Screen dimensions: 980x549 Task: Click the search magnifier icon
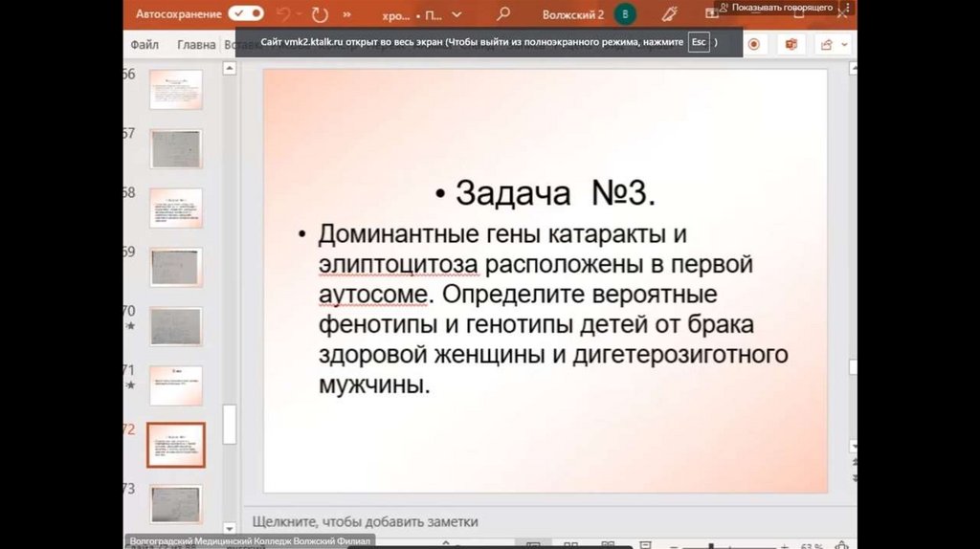(x=503, y=15)
